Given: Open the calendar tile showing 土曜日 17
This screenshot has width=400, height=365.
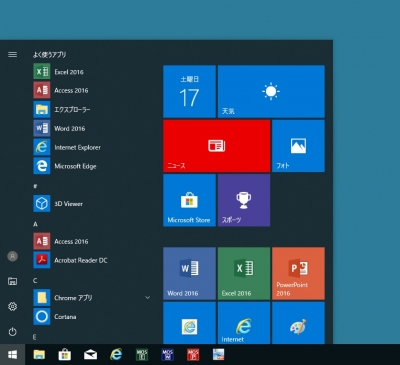Looking at the screenshot, I should point(189,91).
